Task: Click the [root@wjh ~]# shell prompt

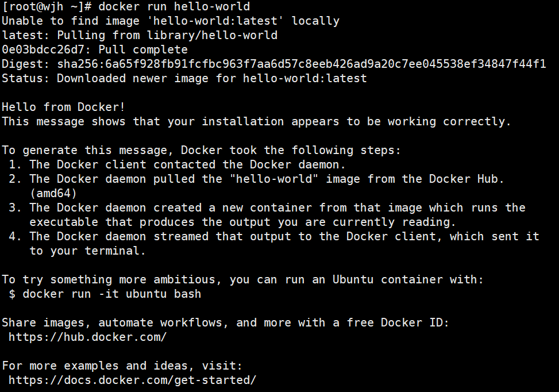Action: 47,7
